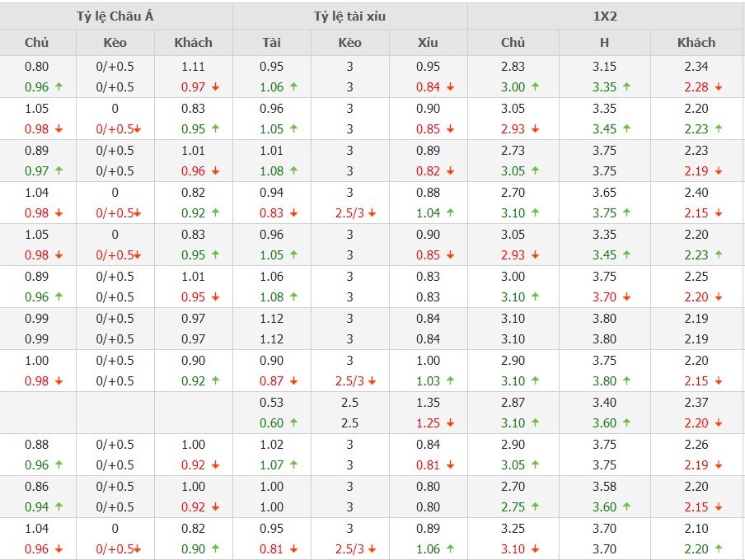Click the red down arrow beside 1.25

[x=451, y=423]
